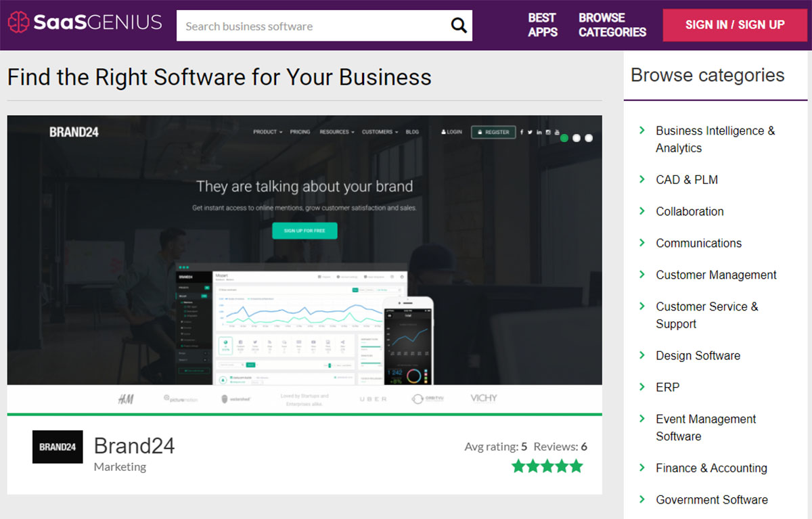The image size is (812, 519).
Task: Open the Browse Categories menu
Action: pos(612,25)
